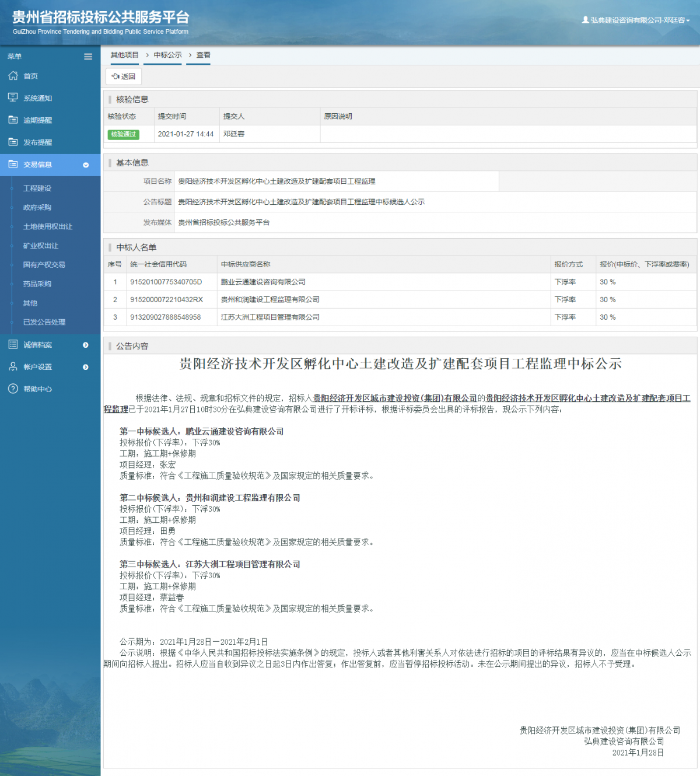Click the closing date 2021年1月28日
Viewport: 700px width, 776px height.
pos(638,753)
